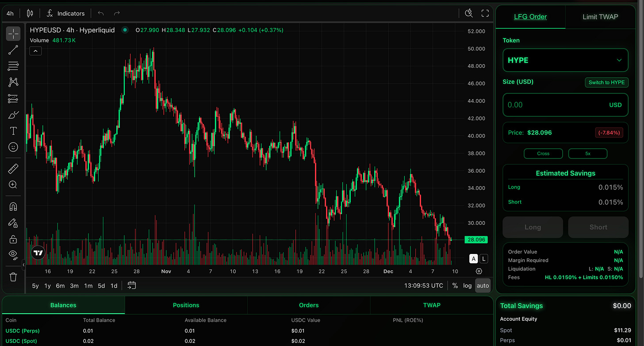
Task: Open the forecasting and measurement tools
Action: [x=13, y=99]
